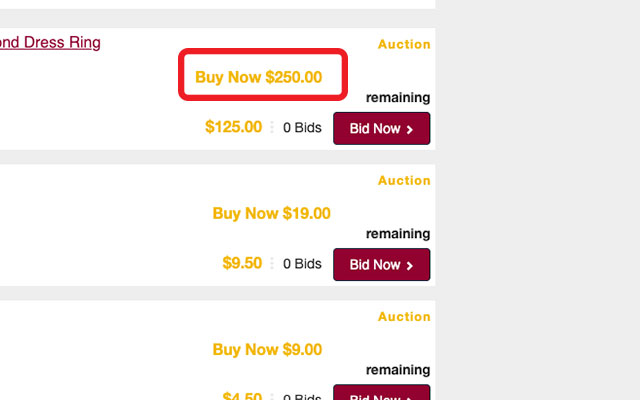Click the dotted separator beside $125.00
Screen dimensions: 640x400
click(272, 128)
